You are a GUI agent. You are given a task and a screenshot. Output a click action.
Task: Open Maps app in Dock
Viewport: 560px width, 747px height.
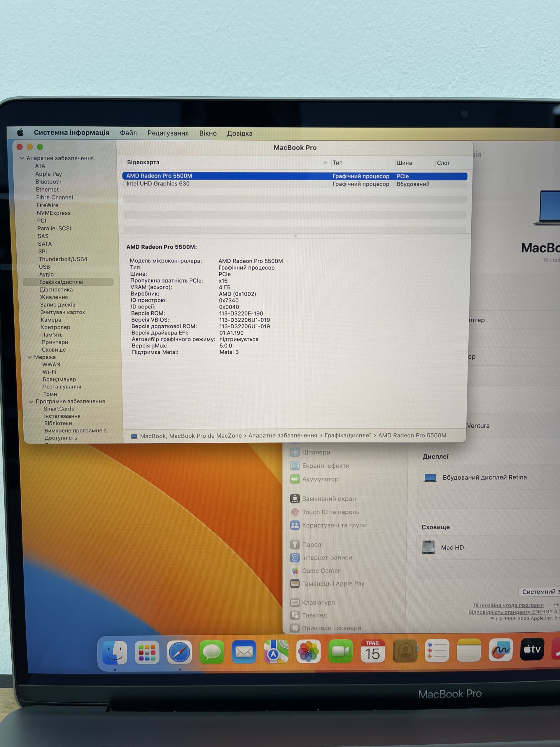(x=276, y=651)
